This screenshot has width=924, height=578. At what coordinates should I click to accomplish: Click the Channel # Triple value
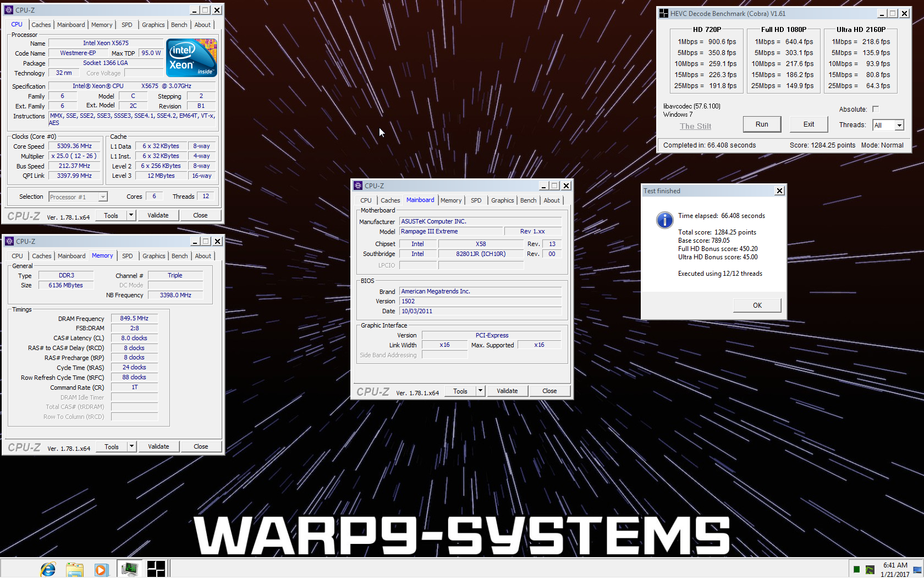tap(175, 275)
